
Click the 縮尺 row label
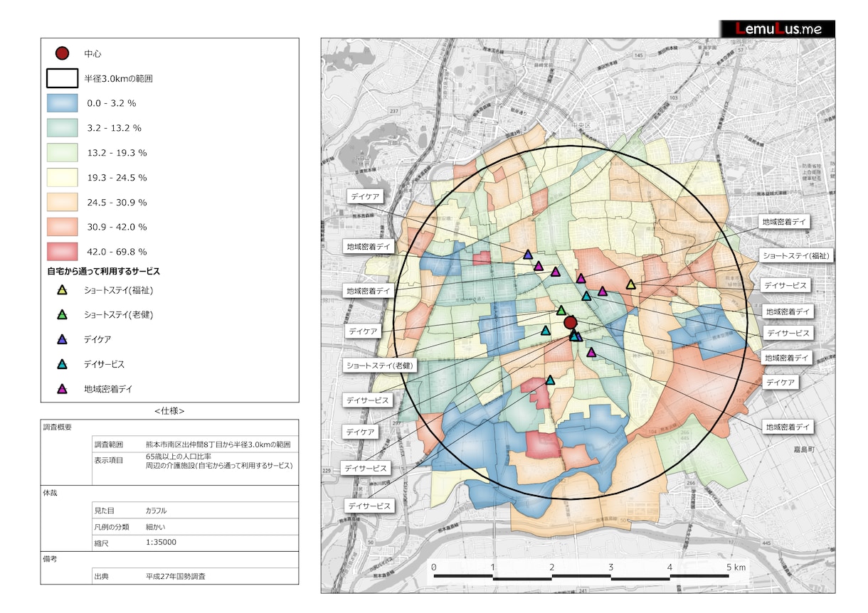pos(102,542)
